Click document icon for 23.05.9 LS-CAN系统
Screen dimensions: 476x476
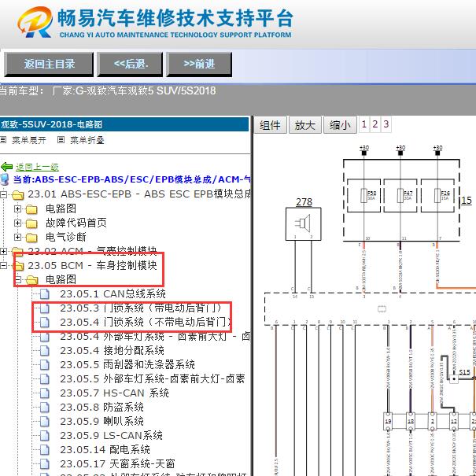tap(45, 435)
